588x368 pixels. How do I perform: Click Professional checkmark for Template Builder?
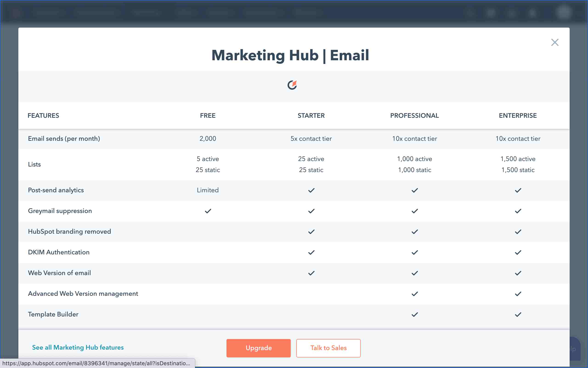[x=415, y=314]
